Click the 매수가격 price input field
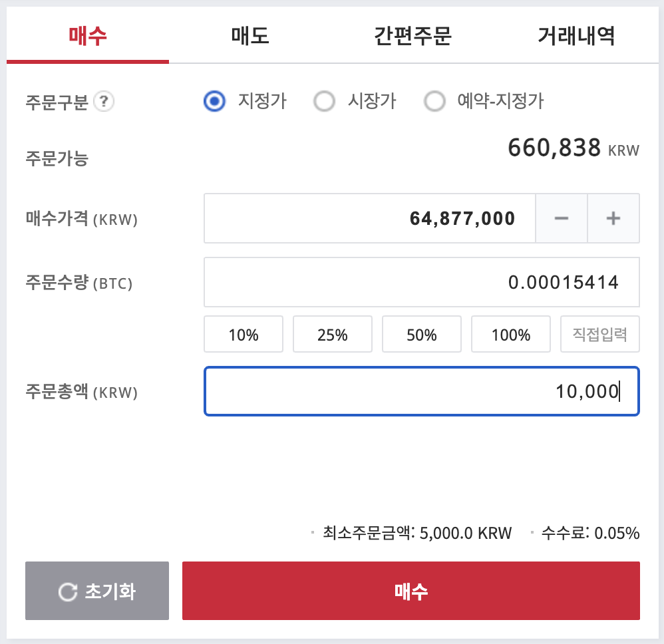 point(369,218)
